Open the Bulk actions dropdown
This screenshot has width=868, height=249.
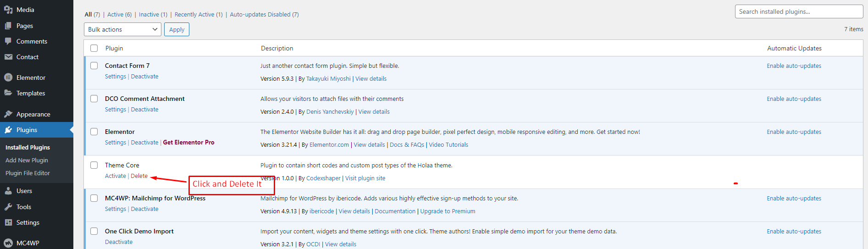click(122, 29)
